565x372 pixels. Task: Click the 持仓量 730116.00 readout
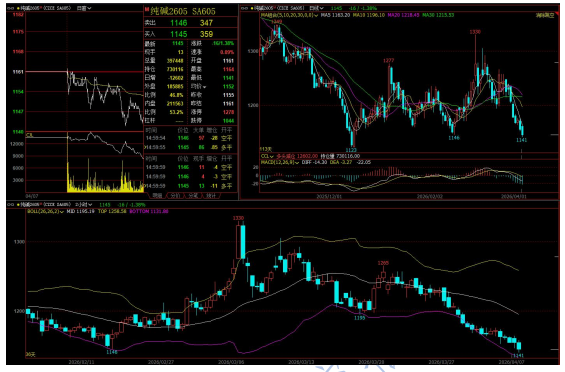[340, 156]
